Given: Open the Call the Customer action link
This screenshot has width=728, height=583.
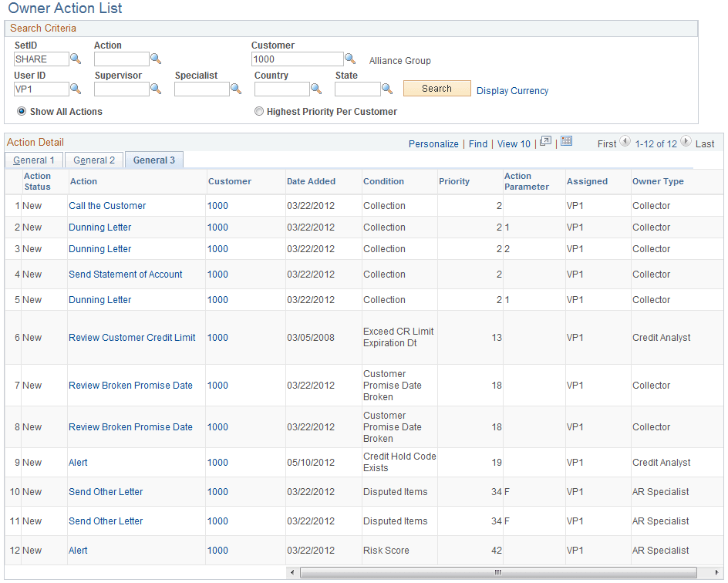Looking at the screenshot, I should [107, 205].
